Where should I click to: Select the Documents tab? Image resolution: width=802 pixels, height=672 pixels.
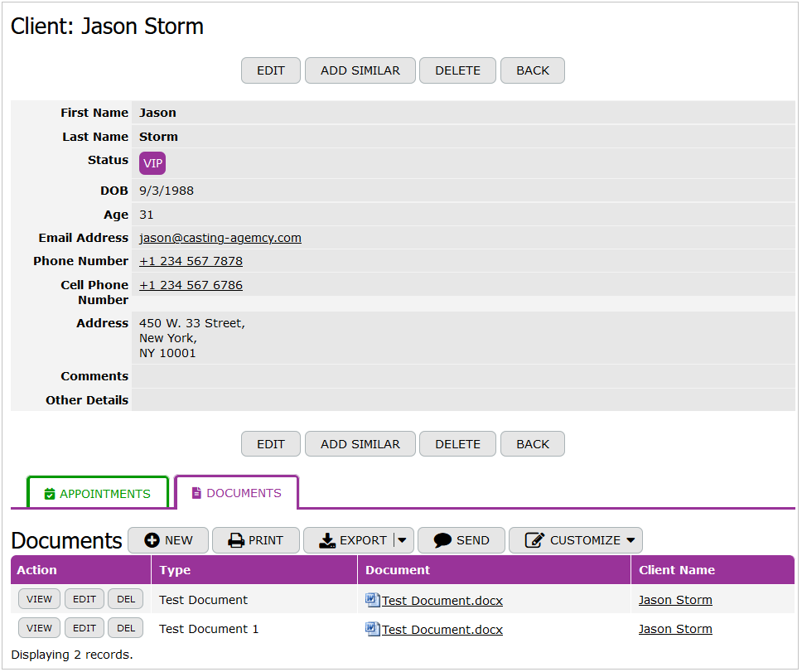[x=237, y=493]
